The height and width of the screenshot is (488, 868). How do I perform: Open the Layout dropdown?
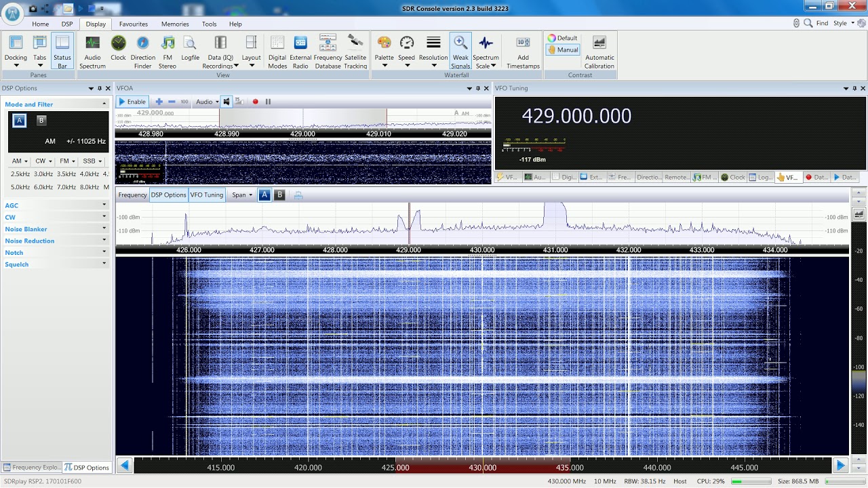252,51
